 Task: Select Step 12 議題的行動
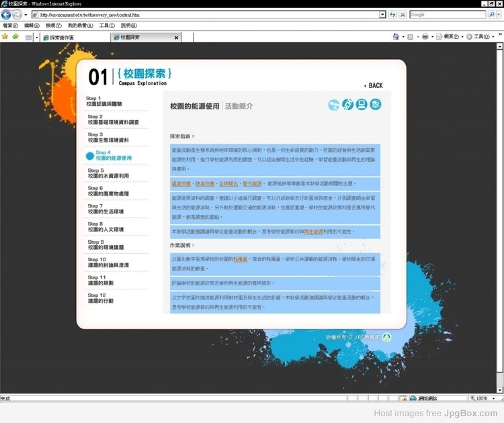tap(100, 298)
